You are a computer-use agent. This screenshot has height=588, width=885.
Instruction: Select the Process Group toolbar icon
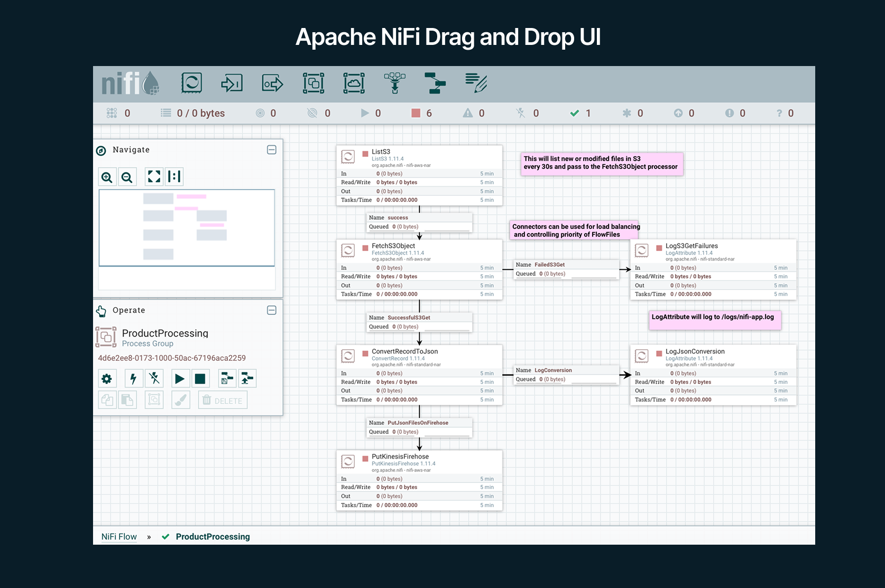(x=314, y=83)
